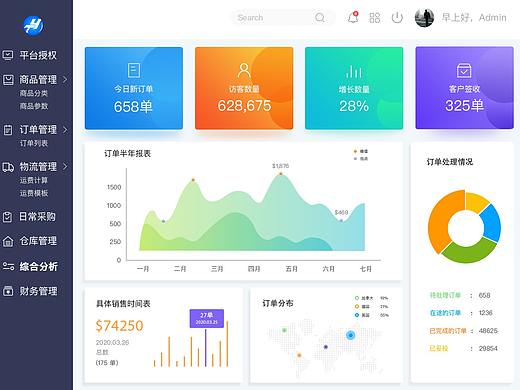The height and width of the screenshot is (390, 520).
Task: Click the 商品管理 sidebar icon
Action: point(8,80)
